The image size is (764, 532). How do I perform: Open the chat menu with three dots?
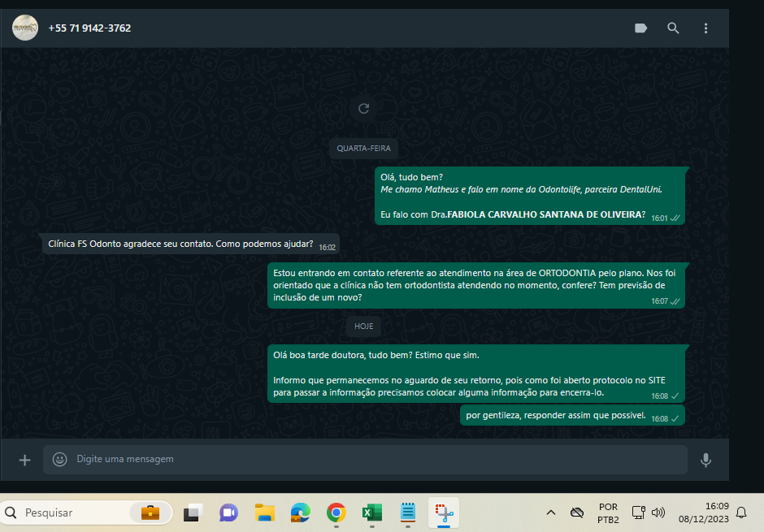click(705, 28)
